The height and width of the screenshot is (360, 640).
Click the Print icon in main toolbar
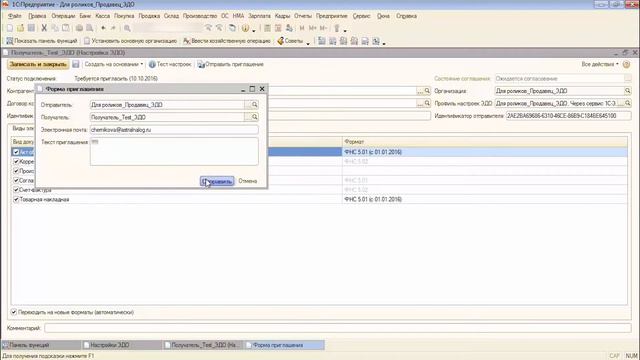(x=79, y=28)
